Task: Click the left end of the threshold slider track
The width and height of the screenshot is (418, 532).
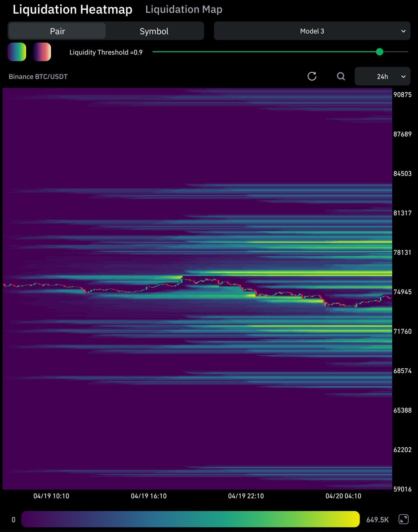Action: [x=154, y=52]
